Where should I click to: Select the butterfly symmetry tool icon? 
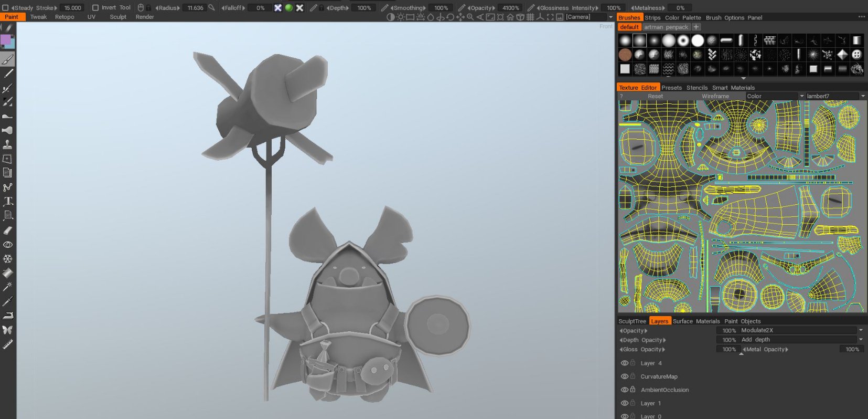point(8,330)
